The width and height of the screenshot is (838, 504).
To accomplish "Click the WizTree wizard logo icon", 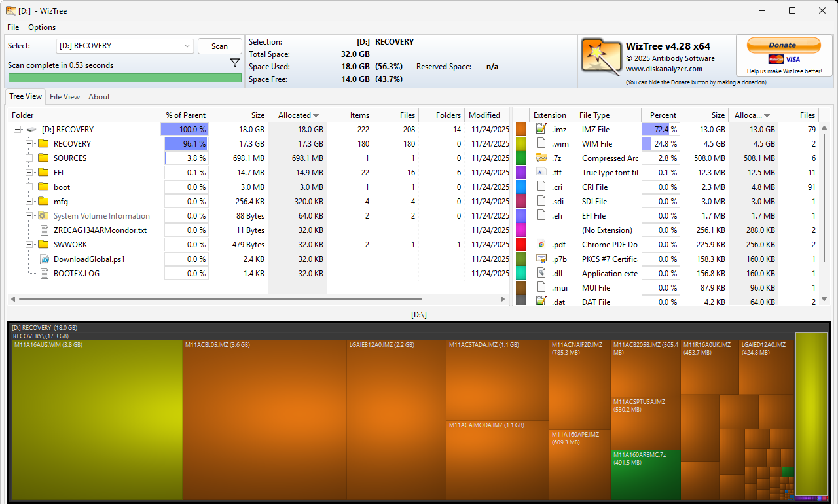I will 600,58.
